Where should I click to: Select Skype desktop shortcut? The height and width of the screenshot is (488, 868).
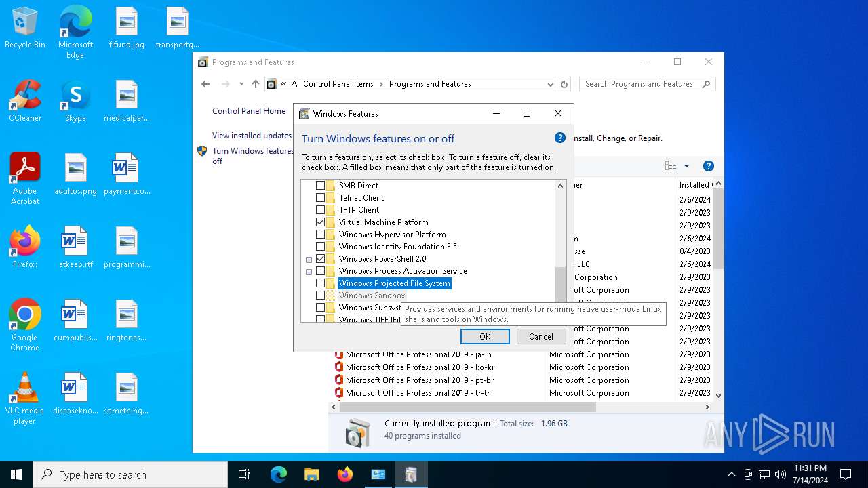[x=75, y=102]
